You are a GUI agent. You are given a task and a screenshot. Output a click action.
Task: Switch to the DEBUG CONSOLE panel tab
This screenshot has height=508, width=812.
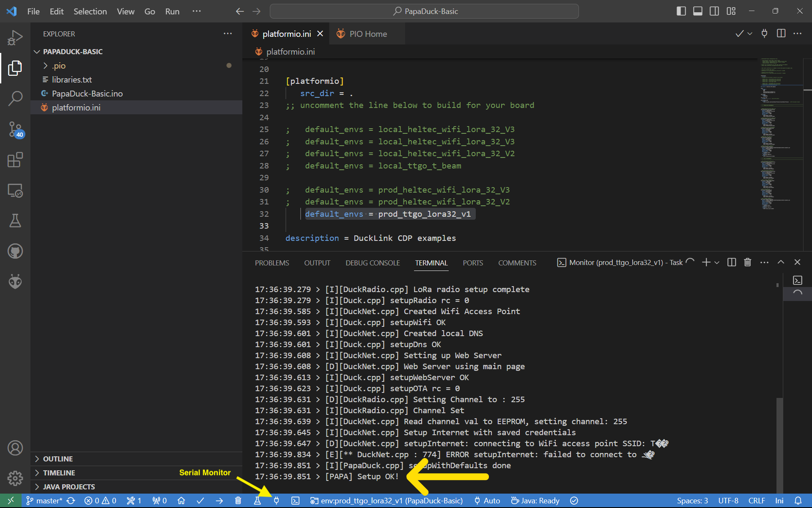[x=373, y=263]
